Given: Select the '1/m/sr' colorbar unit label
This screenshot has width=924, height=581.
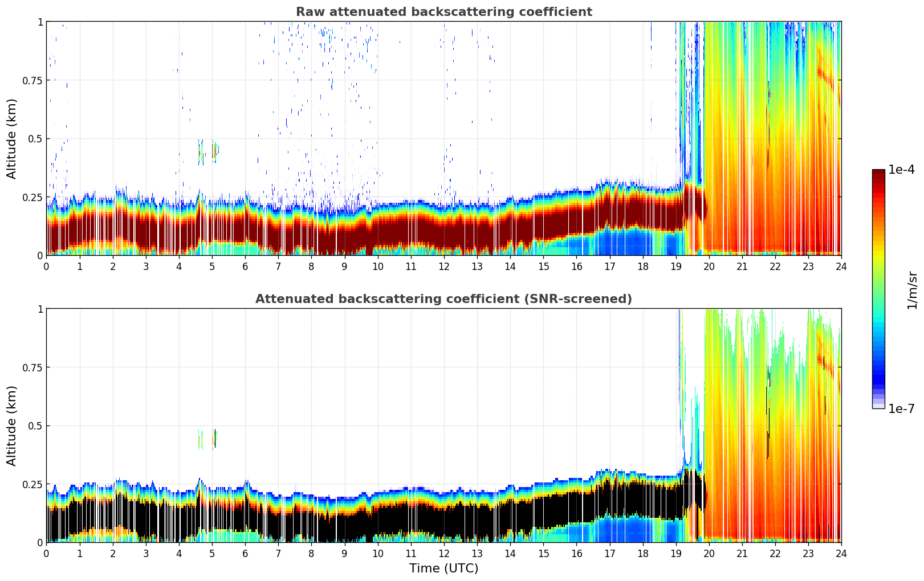Looking at the screenshot, I should (912, 289).
